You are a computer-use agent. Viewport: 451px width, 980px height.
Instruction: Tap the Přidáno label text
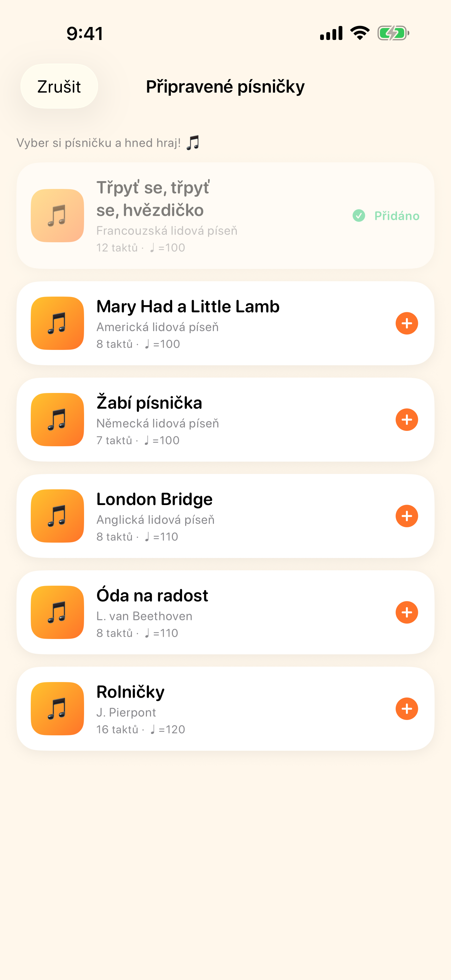pyautogui.click(x=397, y=216)
